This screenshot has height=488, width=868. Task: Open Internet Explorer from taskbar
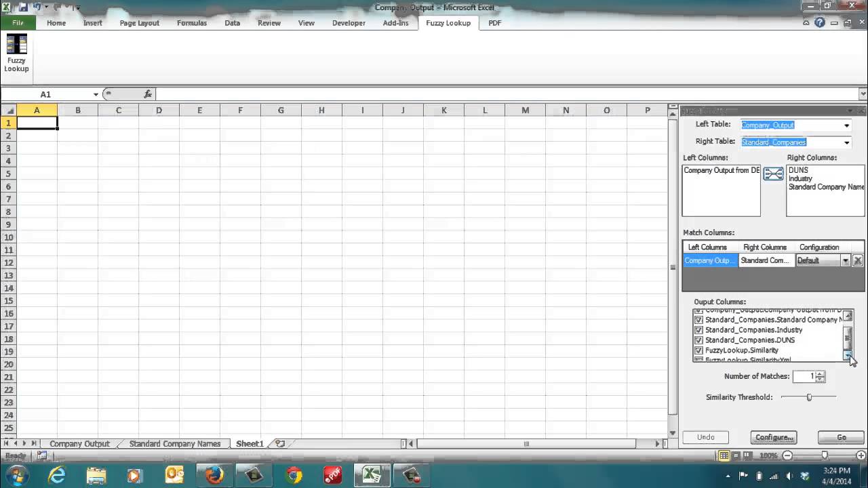click(x=57, y=475)
